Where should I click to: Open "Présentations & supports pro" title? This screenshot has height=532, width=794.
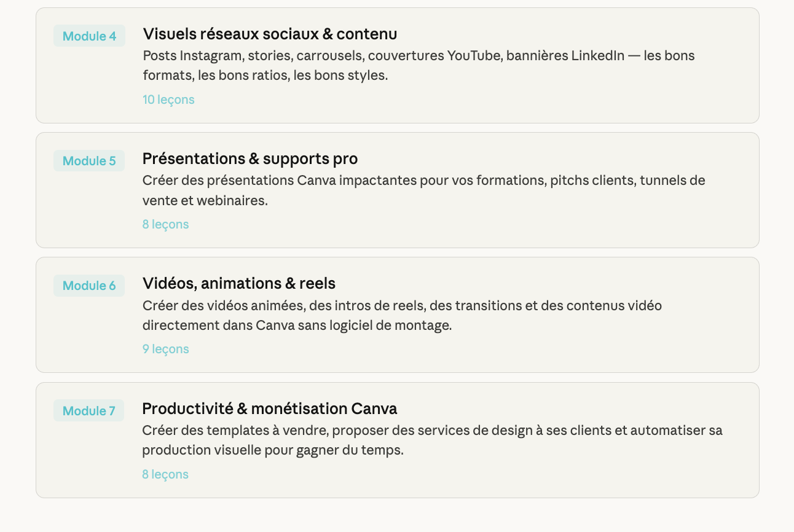pyautogui.click(x=250, y=158)
